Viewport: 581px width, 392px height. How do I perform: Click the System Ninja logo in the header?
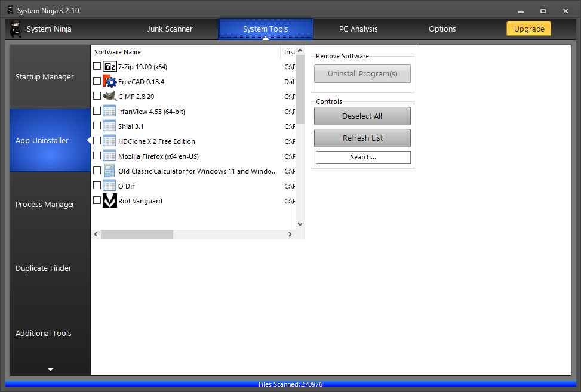coord(16,29)
